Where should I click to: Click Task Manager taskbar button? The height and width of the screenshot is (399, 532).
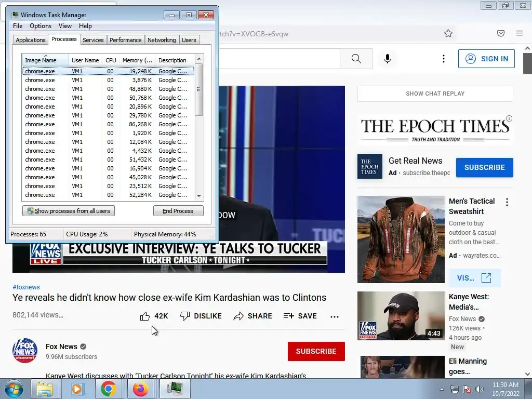(x=175, y=389)
